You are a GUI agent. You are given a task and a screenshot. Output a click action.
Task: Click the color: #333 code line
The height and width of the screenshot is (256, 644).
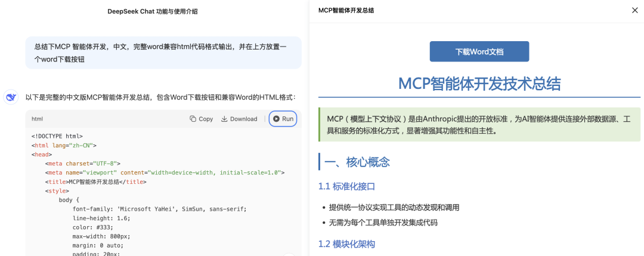(x=93, y=227)
